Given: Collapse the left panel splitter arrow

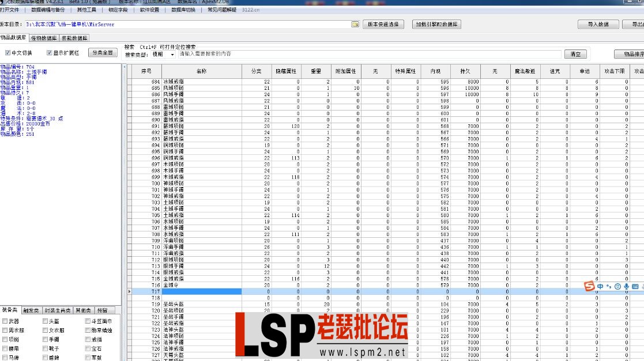Looking at the screenshot, I should [x=123, y=66].
